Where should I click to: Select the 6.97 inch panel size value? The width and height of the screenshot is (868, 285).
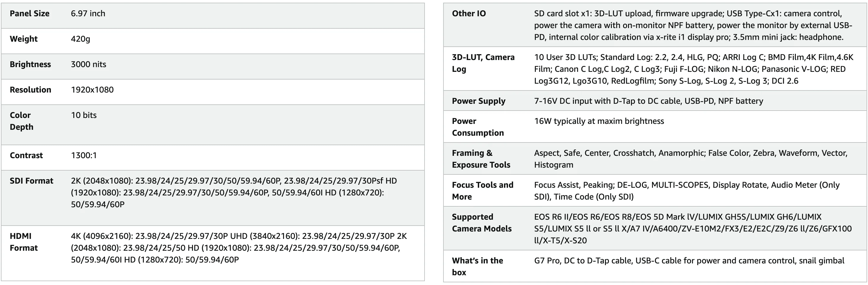pos(88,14)
